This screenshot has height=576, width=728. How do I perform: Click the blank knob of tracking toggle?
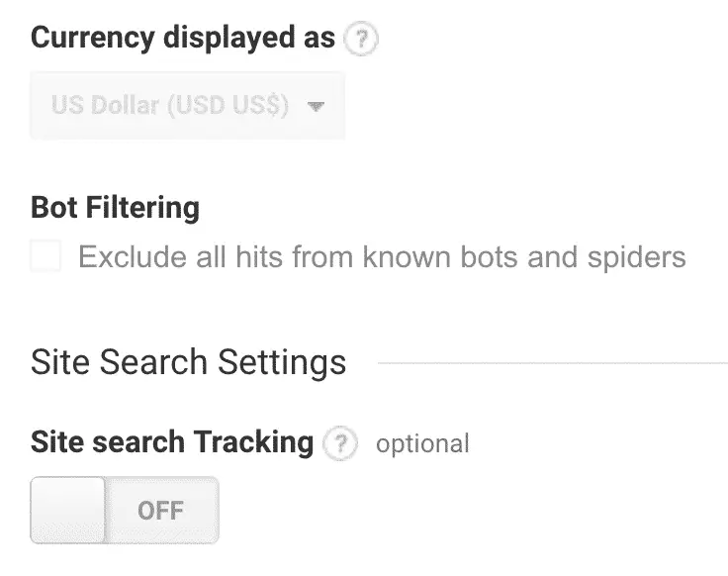coord(68,510)
